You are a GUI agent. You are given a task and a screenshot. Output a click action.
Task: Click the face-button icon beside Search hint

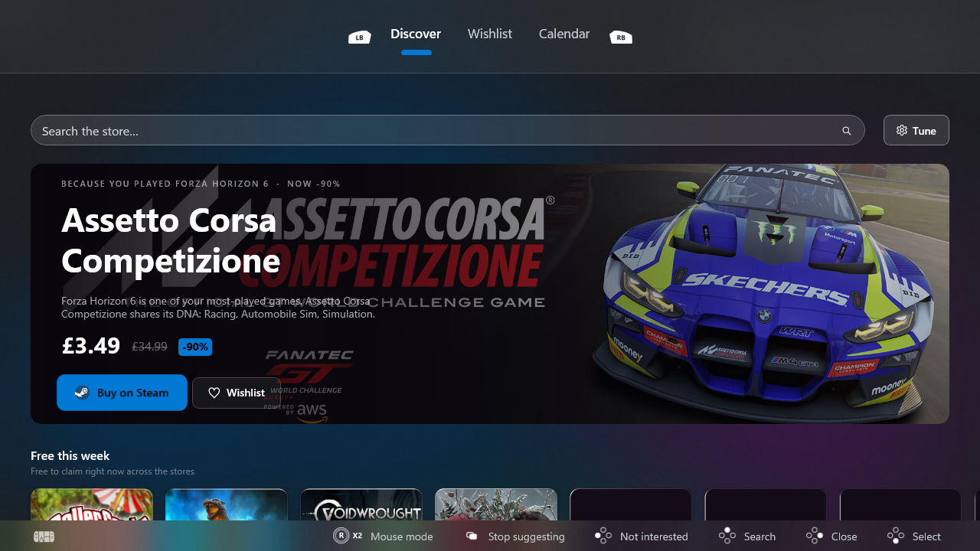[727, 536]
